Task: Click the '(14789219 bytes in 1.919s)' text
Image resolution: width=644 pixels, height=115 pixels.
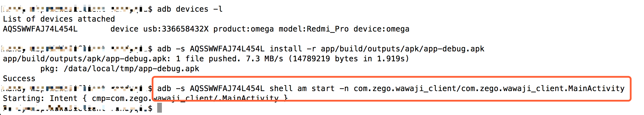Action: click(349, 59)
